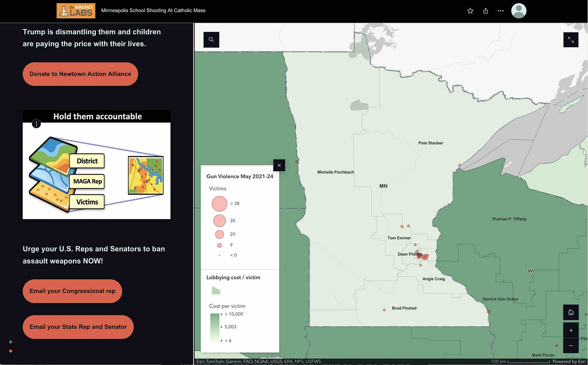Open the more options ellipsis menu
The height and width of the screenshot is (365, 588).
coord(500,11)
